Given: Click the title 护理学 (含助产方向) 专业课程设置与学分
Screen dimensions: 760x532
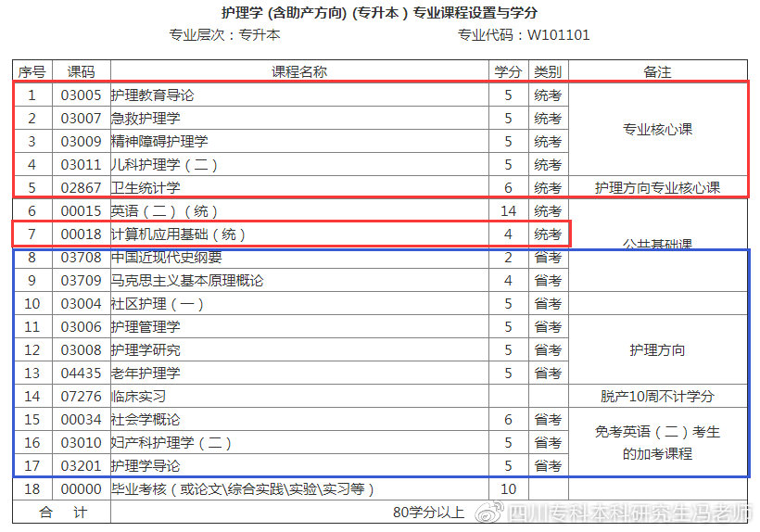Looking at the screenshot, I should (x=379, y=13).
